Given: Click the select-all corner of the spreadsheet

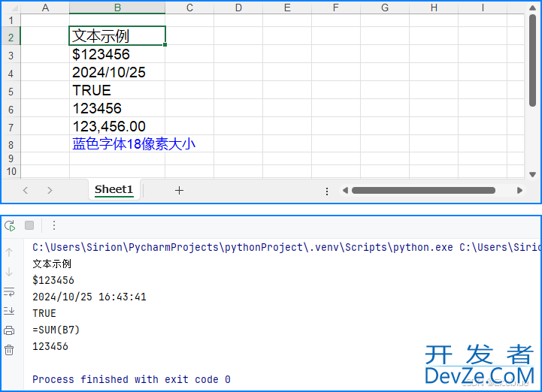Looking at the screenshot, I should 11,8.
